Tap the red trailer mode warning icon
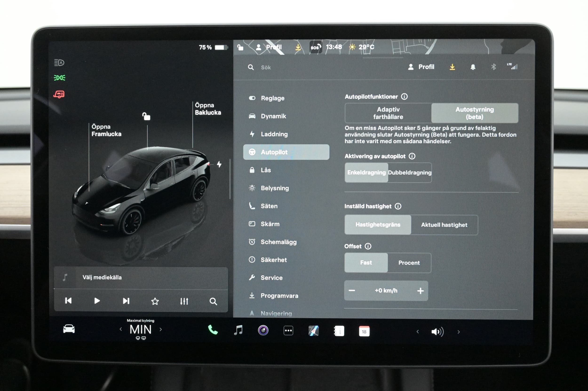The width and height of the screenshot is (588, 391). coord(59,94)
